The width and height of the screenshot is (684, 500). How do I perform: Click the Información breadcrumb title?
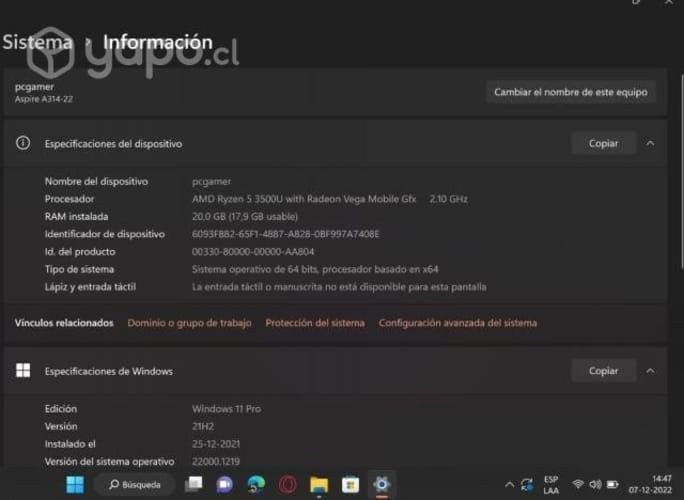coord(158,42)
